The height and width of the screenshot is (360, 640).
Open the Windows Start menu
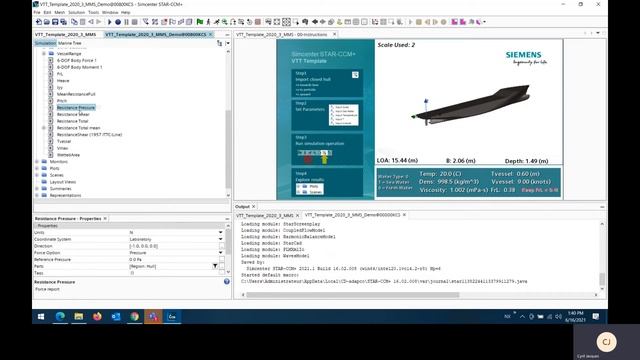41,316
